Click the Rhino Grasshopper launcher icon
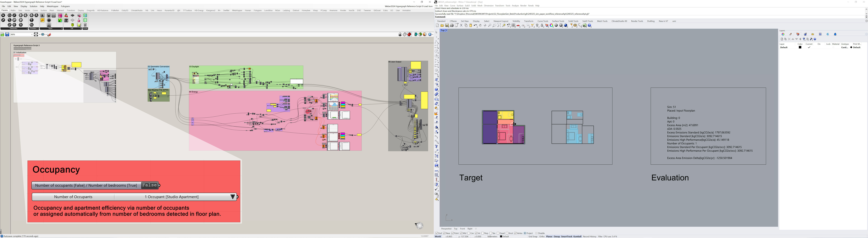Screen dimensions: 868x238 click(x=585, y=25)
